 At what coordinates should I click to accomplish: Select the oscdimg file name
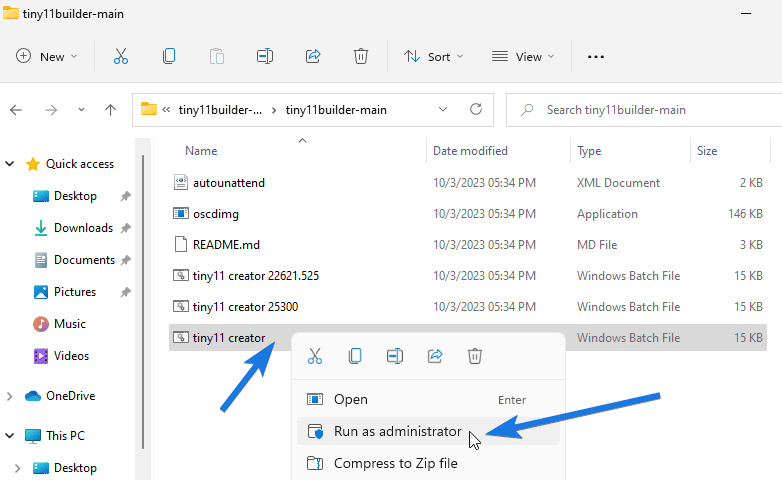pyautogui.click(x=216, y=214)
